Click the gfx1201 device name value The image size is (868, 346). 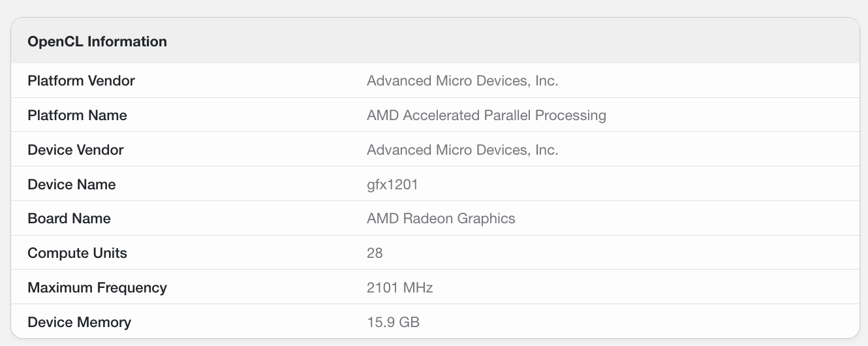coord(392,185)
